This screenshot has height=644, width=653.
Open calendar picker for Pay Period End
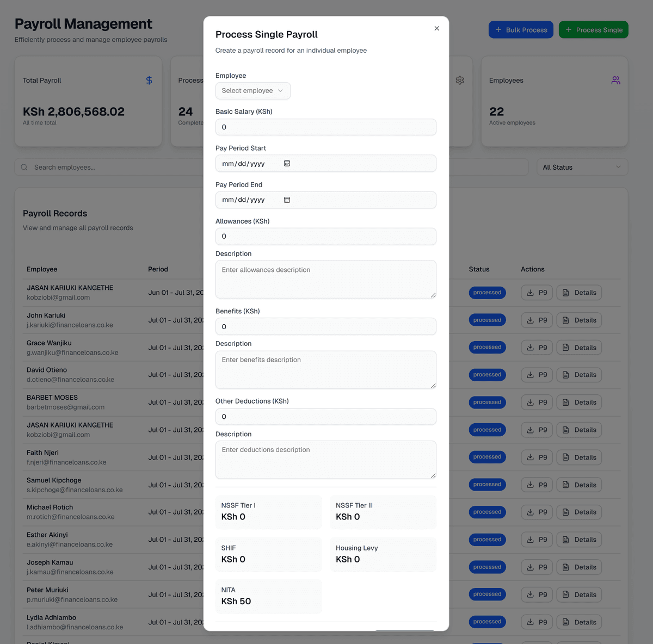(287, 200)
